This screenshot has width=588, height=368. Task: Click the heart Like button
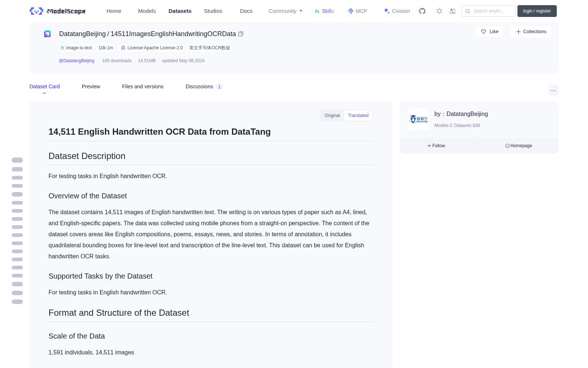point(489,32)
